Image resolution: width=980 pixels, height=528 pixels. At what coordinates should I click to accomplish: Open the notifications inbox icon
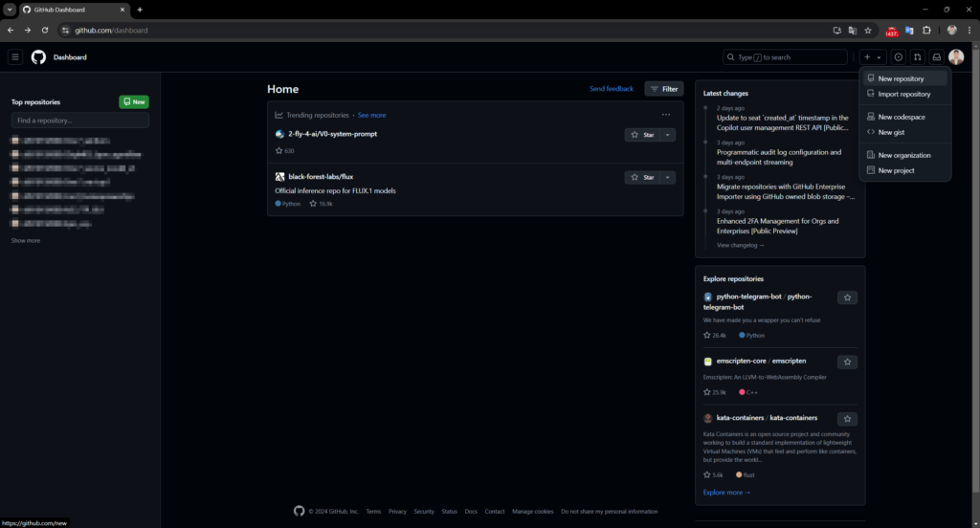coord(937,56)
